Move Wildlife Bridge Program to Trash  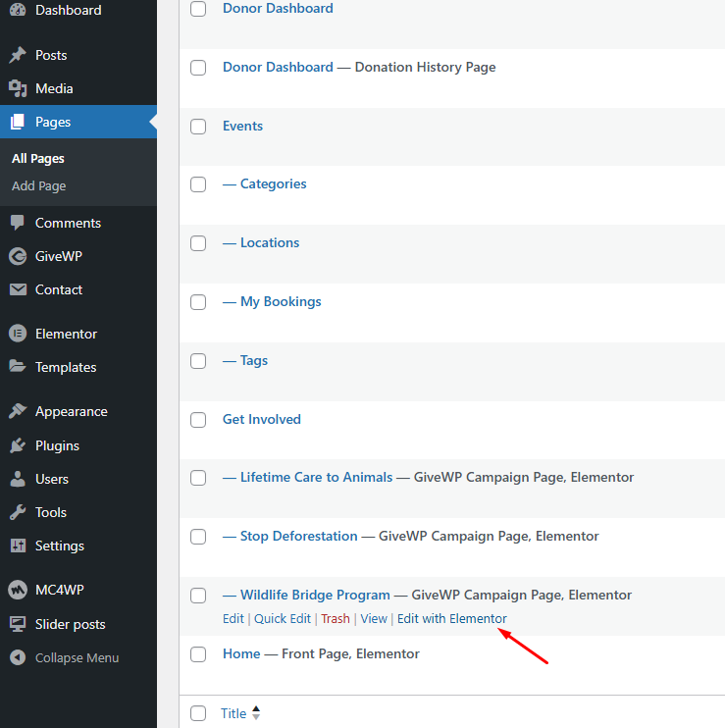point(335,618)
